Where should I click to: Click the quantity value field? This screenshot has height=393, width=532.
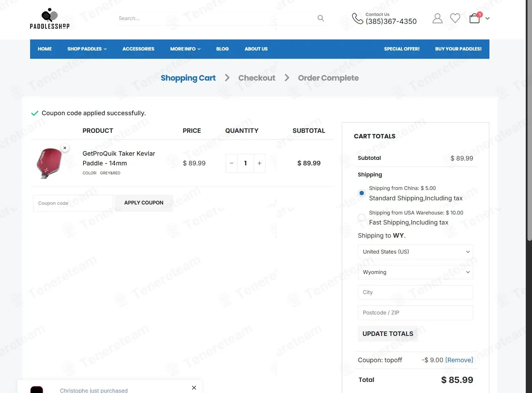(245, 163)
